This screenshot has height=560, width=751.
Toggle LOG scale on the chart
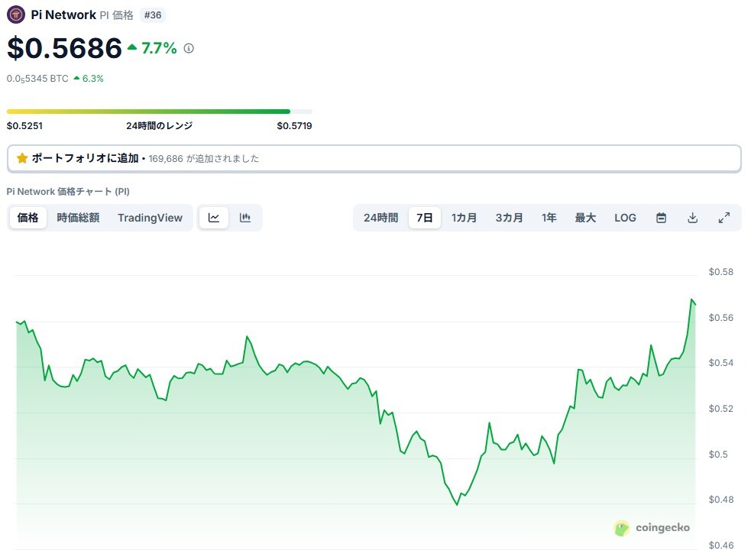625,218
